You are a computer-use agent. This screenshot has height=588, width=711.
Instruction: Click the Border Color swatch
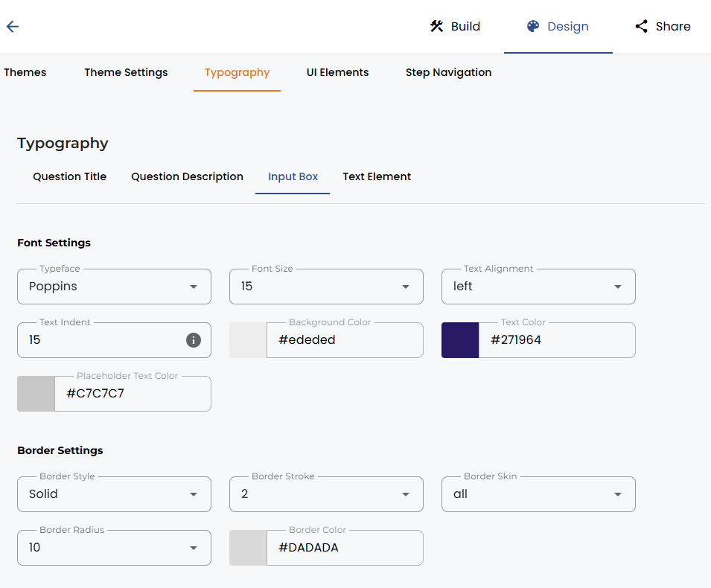click(248, 548)
